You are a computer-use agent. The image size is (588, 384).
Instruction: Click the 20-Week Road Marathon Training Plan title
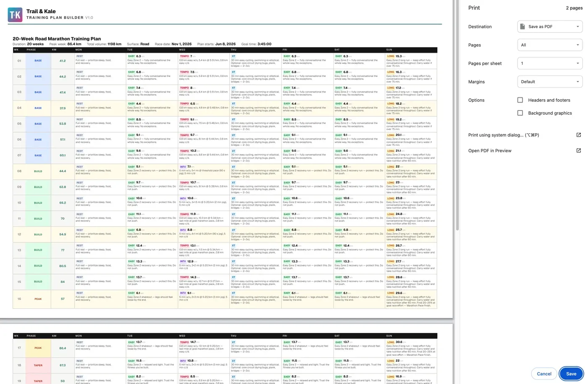pyautogui.click(x=57, y=39)
